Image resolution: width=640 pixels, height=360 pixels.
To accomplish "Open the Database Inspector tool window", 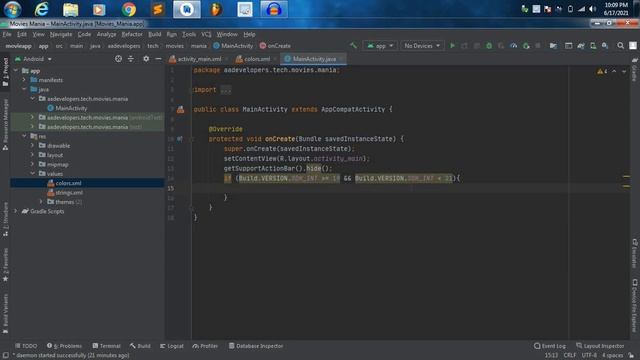I will coord(256,346).
